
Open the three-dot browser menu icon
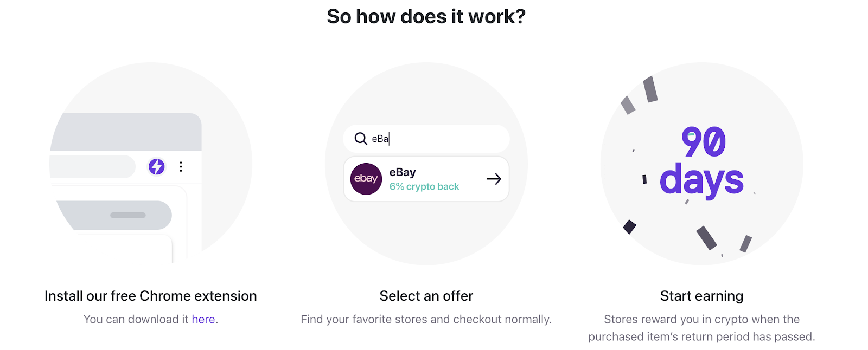point(181,166)
